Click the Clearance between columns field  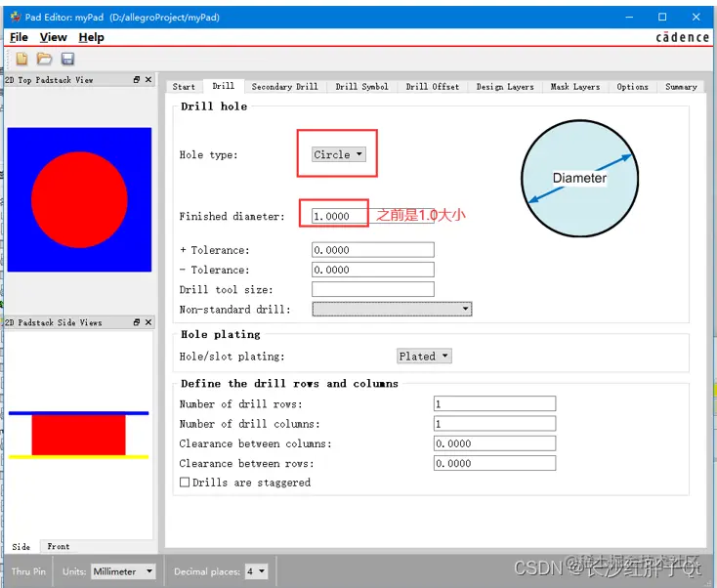pyautogui.click(x=494, y=443)
